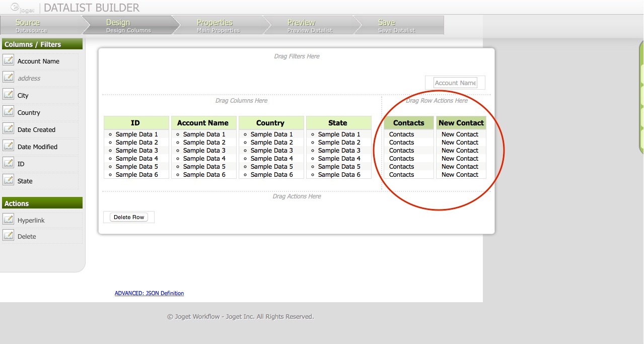644x344 pixels.
Task: Click the Account Name field icon
Action: click(x=9, y=61)
